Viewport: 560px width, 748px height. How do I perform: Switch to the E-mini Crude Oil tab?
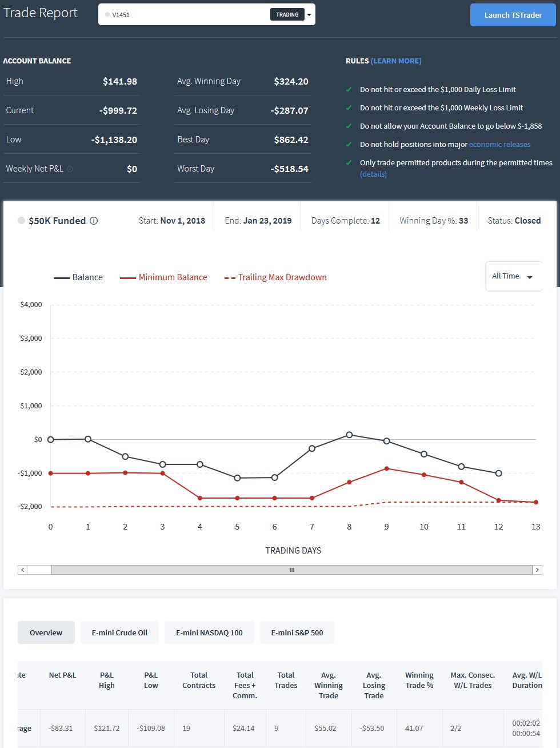click(119, 632)
